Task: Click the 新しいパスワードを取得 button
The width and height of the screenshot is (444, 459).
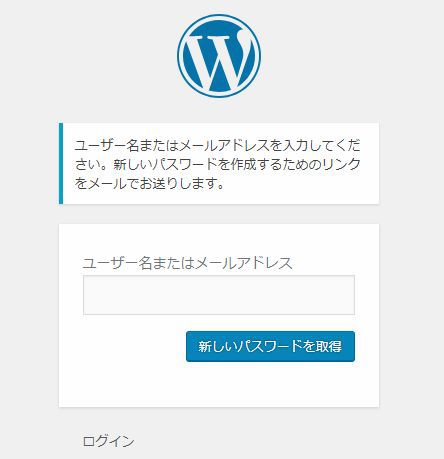Action: coord(270,346)
